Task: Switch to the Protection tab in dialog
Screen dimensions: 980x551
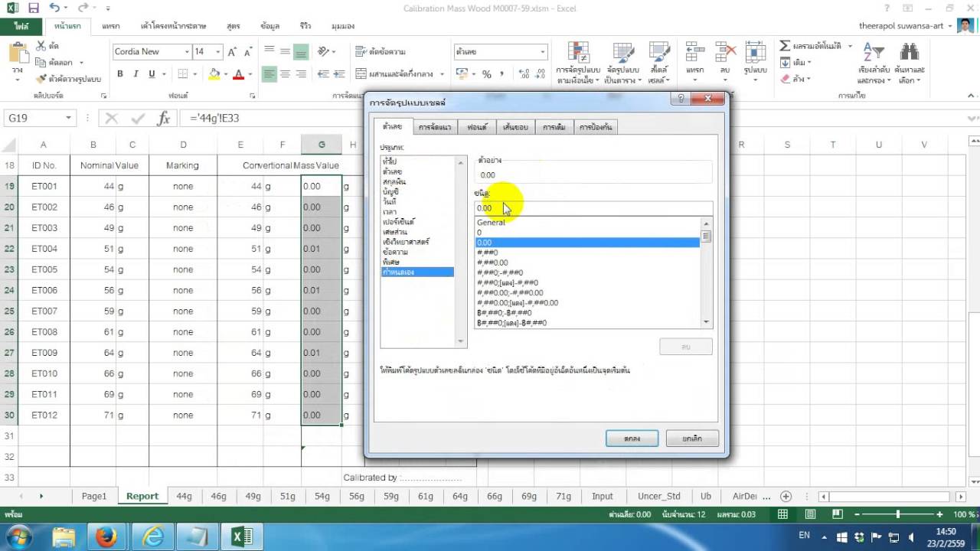Action: tap(595, 127)
